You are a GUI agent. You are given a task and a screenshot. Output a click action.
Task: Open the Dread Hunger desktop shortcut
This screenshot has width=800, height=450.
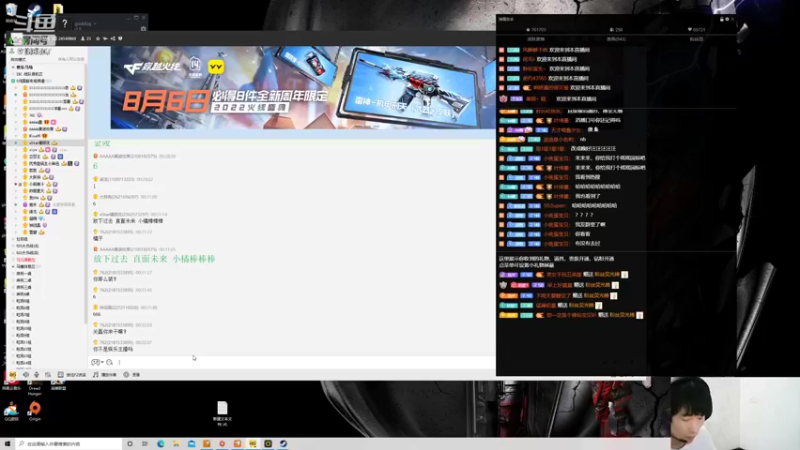point(35,388)
